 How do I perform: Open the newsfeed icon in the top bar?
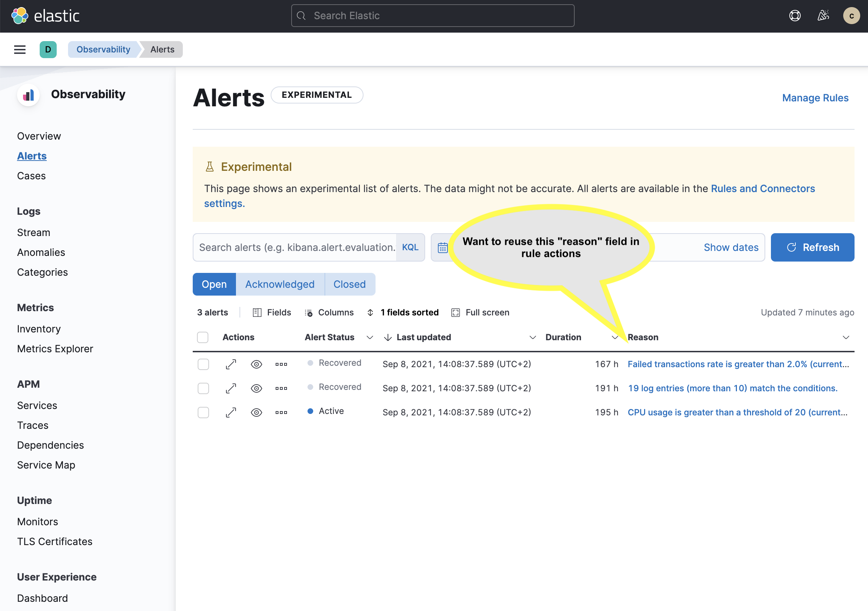823,16
